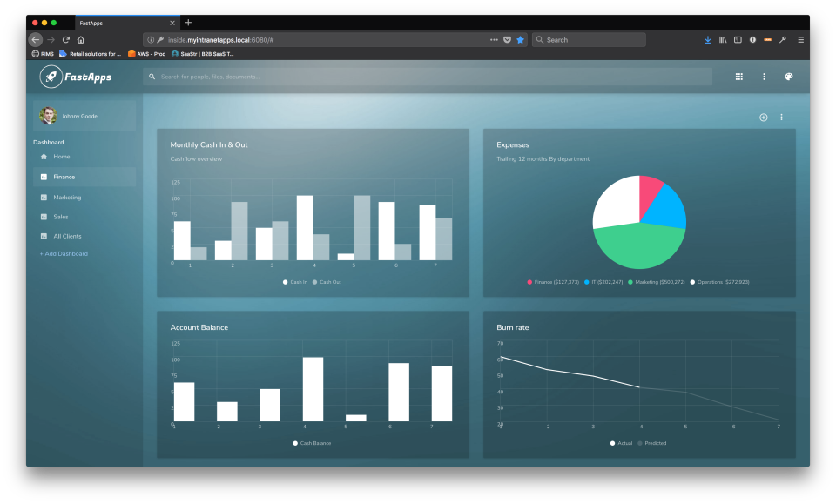Screen dimensions: 836x504
Task: Bookmark page using the blue star icon
Action: 520,39
